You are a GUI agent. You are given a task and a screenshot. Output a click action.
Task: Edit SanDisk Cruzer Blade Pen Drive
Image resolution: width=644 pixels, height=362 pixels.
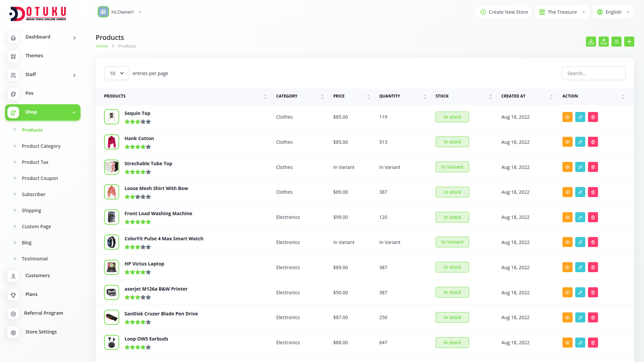pos(580,317)
